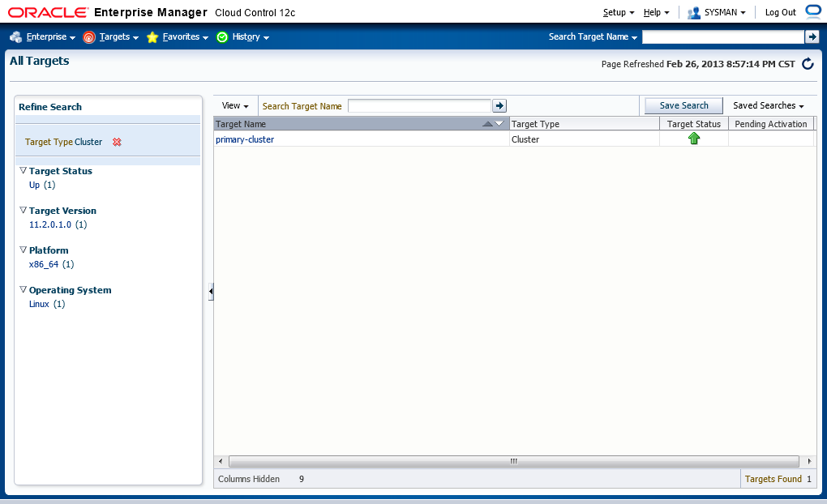Click the Target Type column header
The width and height of the screenshot is (827, 504).
click(x=584, y=124)
